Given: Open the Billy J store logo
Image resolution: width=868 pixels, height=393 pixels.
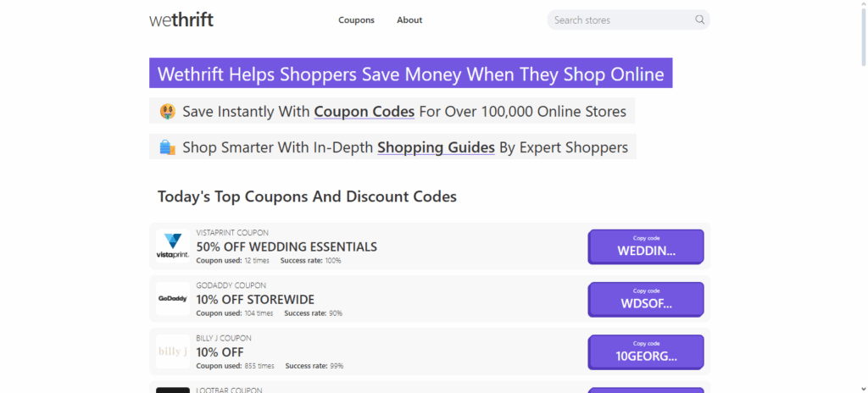Looking at the screenshot, I should point(173,351).
